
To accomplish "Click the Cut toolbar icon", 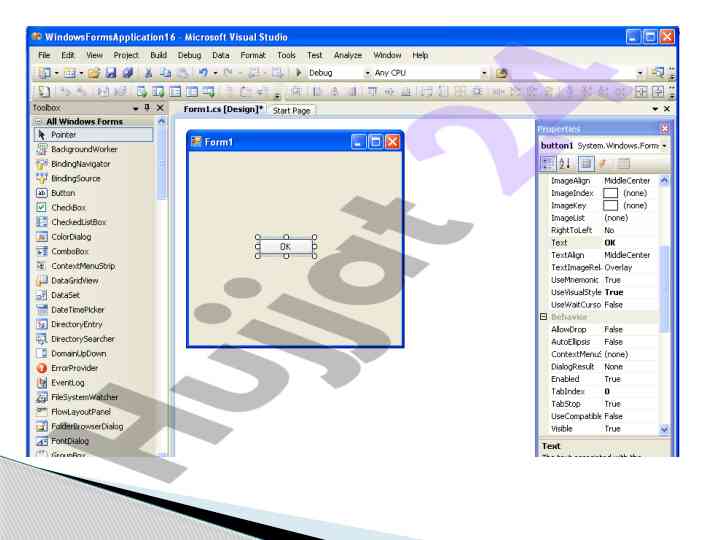I will tap(148, 73).
